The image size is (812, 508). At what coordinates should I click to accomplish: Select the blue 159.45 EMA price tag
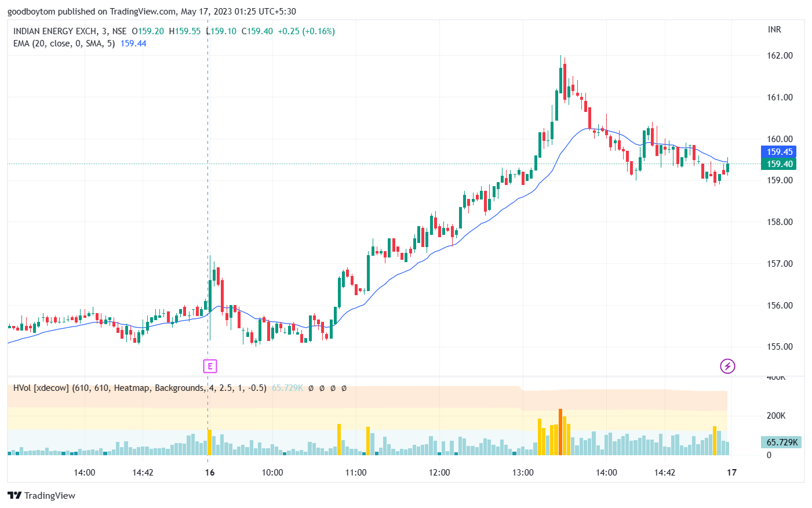pos(778,152)
